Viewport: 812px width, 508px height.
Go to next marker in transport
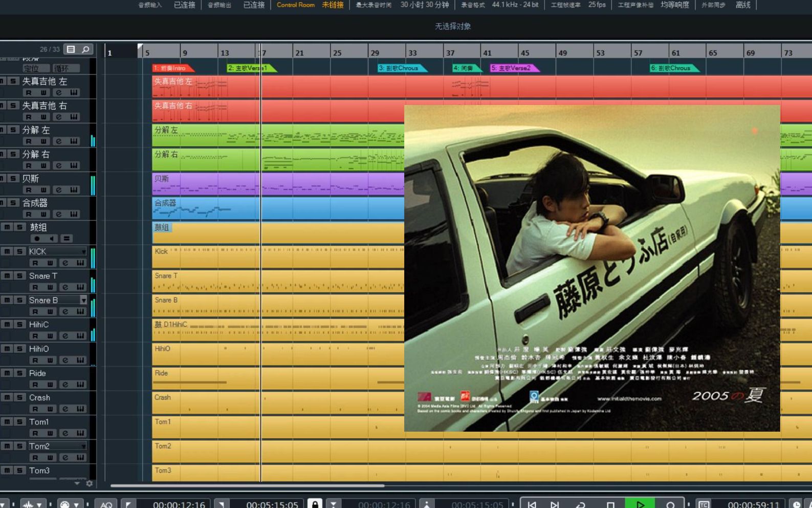(x=555, y=504)
